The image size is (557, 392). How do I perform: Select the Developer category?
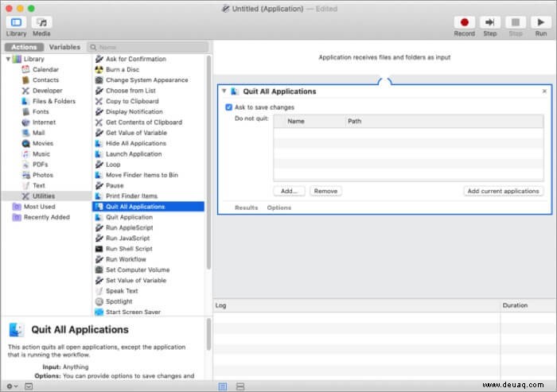(47, 91)
